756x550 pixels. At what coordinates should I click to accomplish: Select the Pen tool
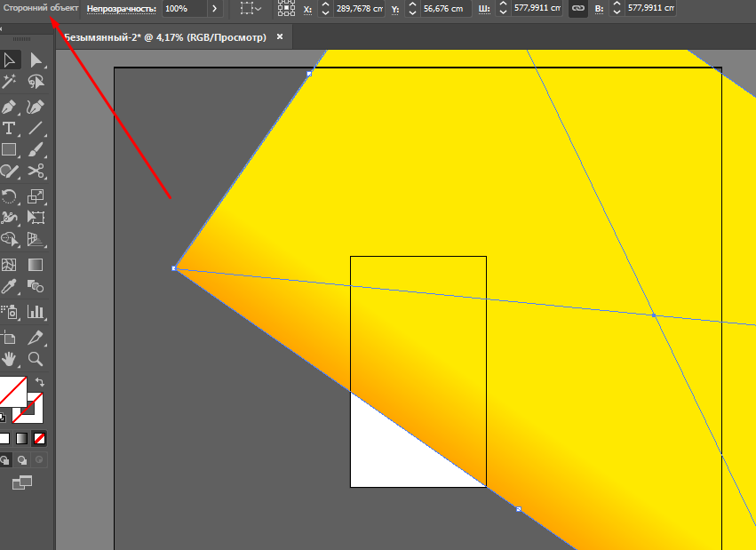[x=11, y=107]
